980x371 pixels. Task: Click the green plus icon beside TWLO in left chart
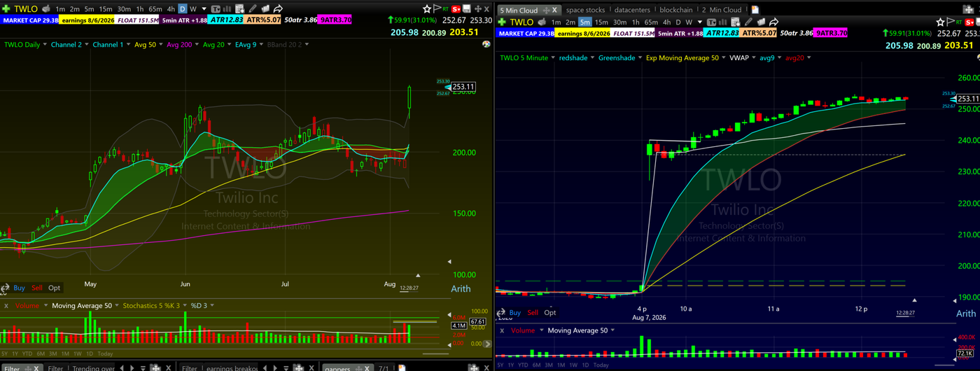click(x=6, y=8)
